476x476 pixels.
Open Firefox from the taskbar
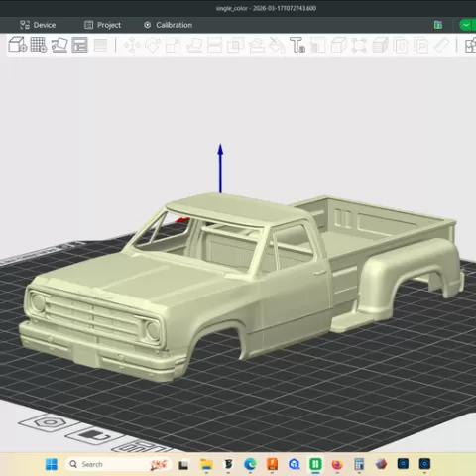[337, 464]
